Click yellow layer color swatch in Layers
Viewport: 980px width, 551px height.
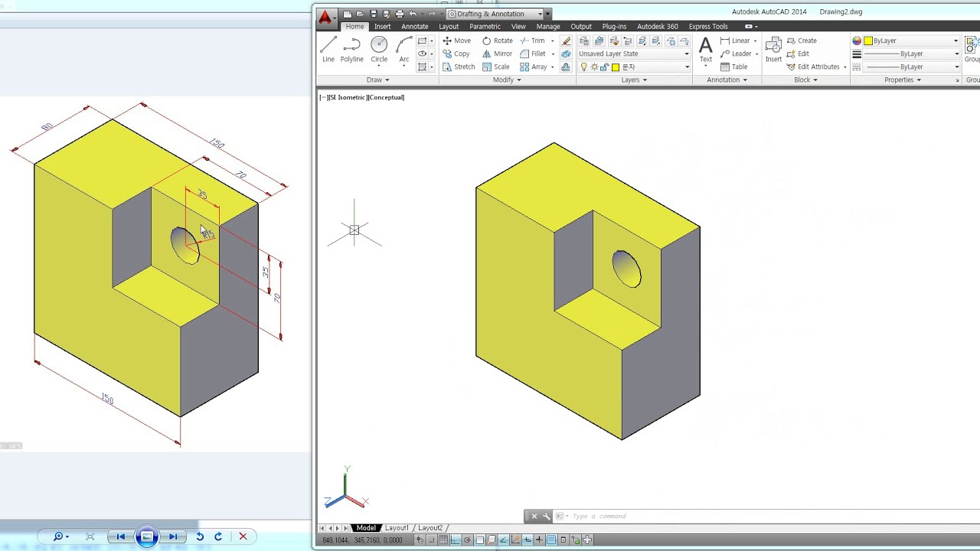pos(615,67)
